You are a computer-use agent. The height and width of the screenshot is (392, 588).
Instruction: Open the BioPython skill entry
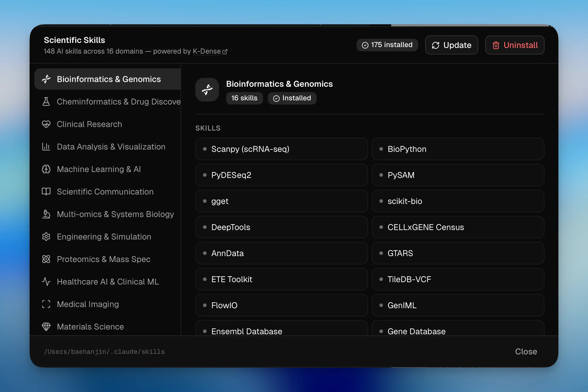(458, 149)
